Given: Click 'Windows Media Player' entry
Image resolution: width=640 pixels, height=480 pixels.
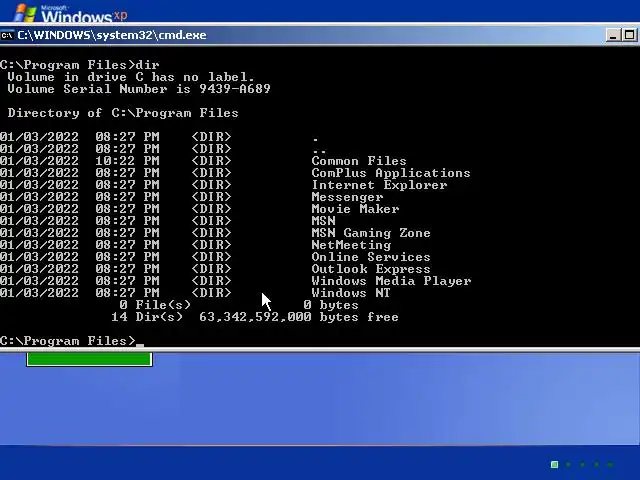Looking at the screenshot, I should coord(391,281).
